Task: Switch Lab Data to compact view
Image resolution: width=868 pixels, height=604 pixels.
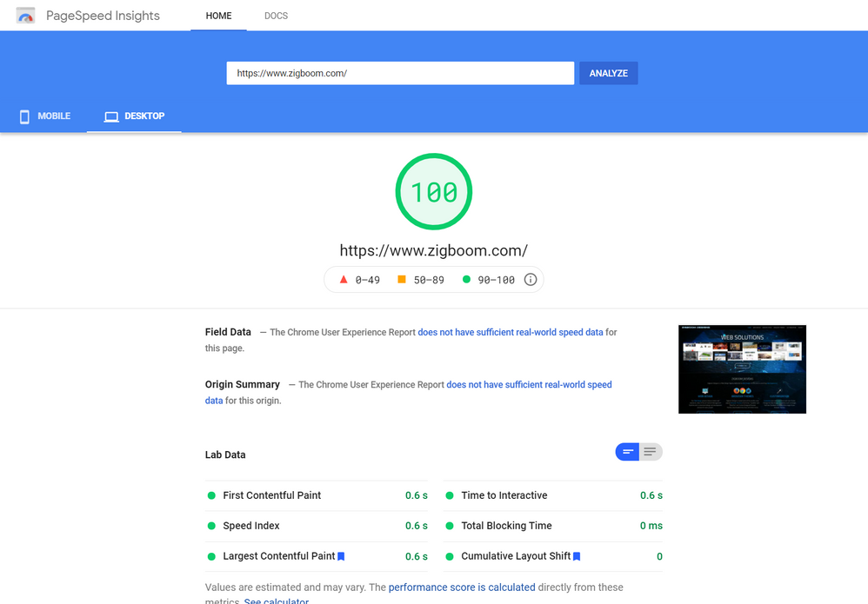Action: coord(627,452)
